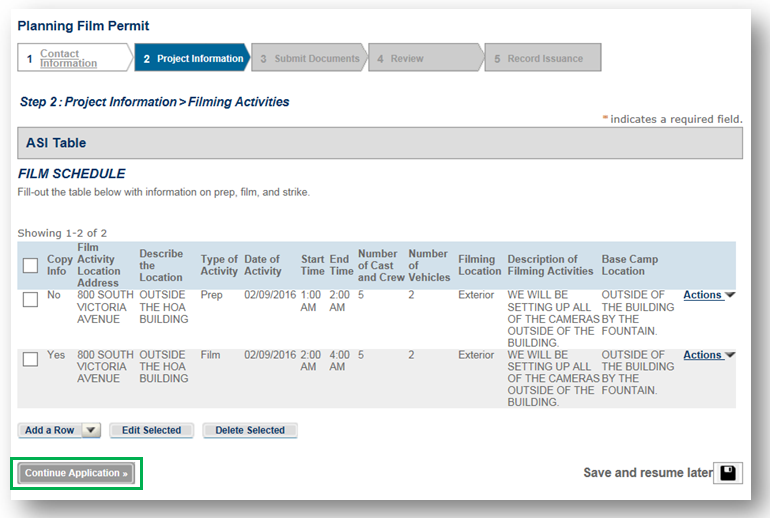Click the Type of Activity column header
Image resolution: width=770 pixels, height=518 pixels.
219,265
